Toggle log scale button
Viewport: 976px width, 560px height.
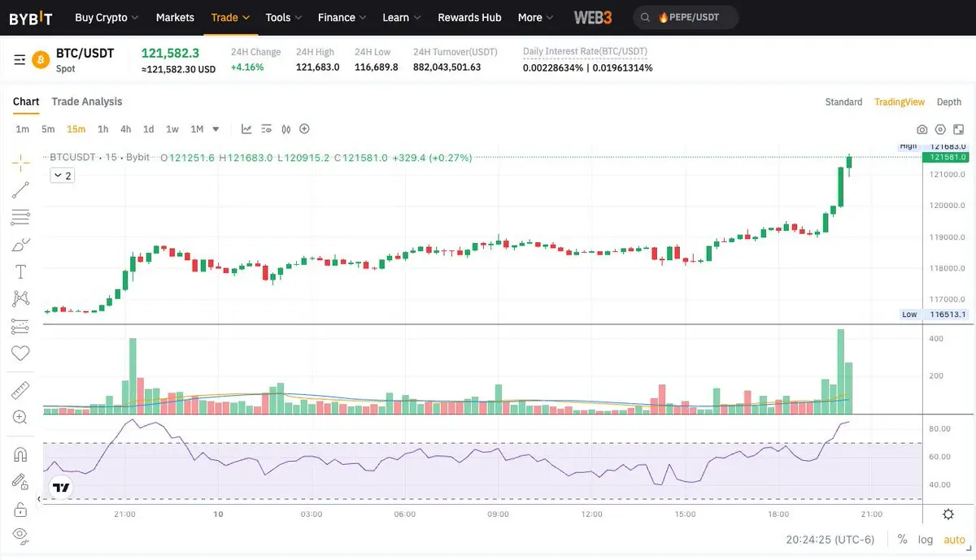(926, 540)
